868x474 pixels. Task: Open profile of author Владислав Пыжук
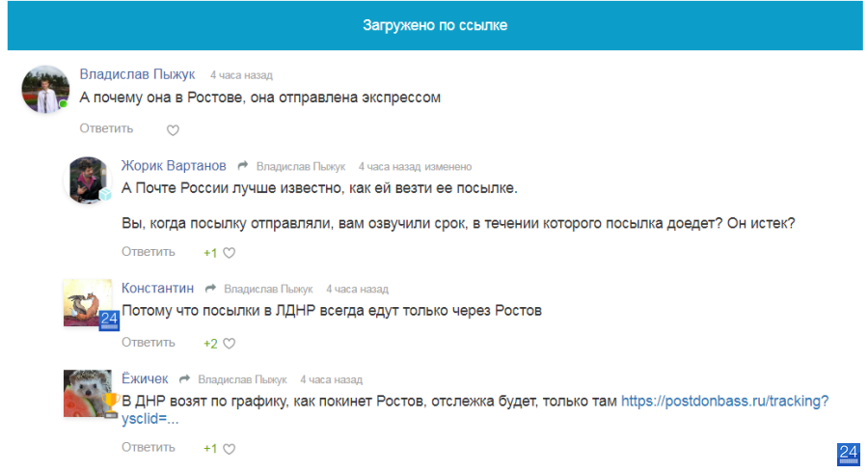pos(137,74)
